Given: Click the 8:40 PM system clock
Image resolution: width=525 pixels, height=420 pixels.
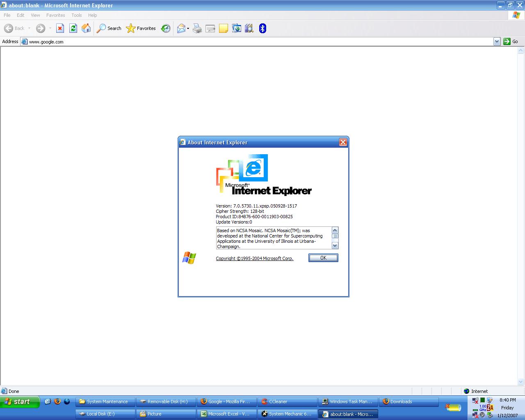Looking at the screenshot, I should [x=507, y=400].
